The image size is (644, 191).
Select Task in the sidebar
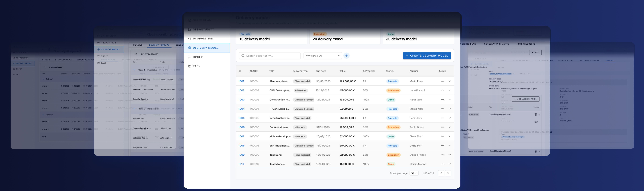pyautogui.click(x=207, y=66)
